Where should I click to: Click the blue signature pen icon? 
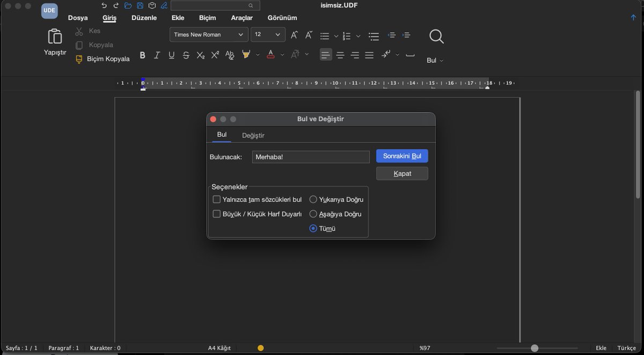(x=164, y=5)
